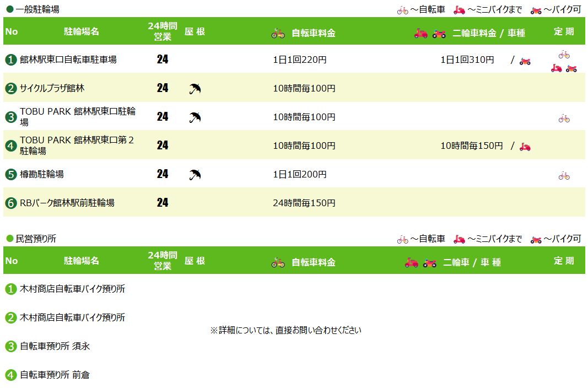
Task: Click the umbrella icon in the 樽勘駐輪場 row
Action: tap(195, 175)
